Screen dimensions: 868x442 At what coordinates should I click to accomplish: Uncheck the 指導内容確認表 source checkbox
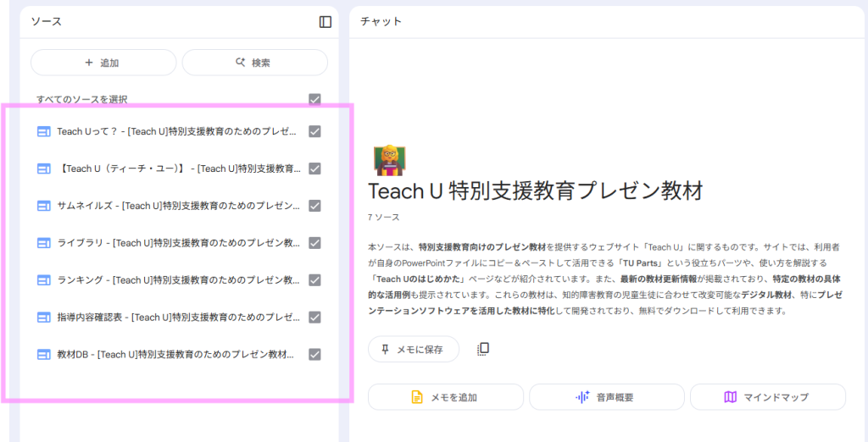pos(314,317)
